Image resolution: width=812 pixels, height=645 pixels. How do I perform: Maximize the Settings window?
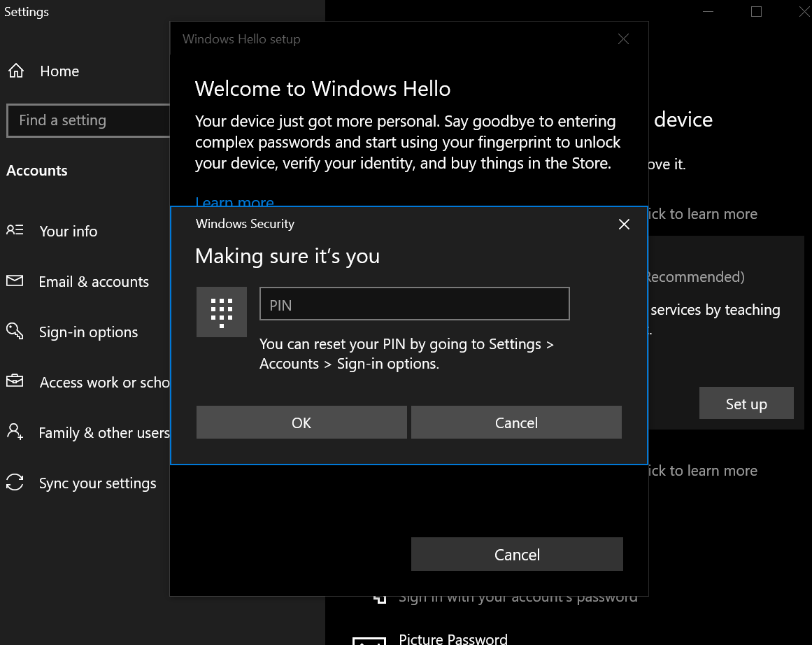tap(756, 11)
